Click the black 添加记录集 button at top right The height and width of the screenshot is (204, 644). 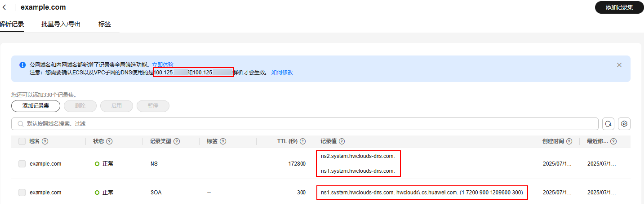[x=619, y=7]
